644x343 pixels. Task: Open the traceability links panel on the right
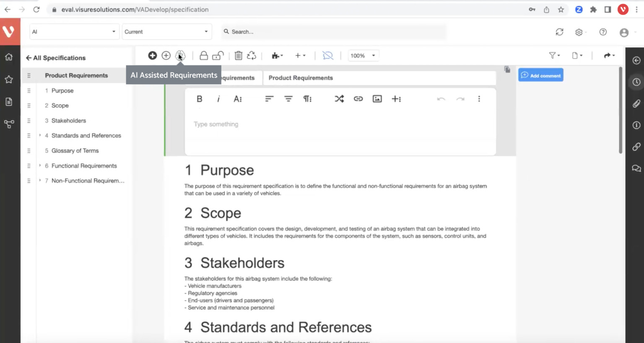(x=636, y=147)
